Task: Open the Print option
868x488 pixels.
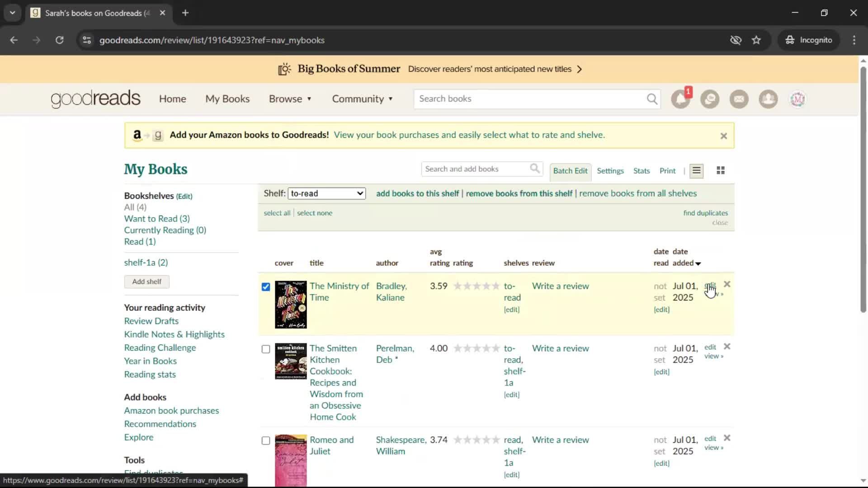Action: tap(667, 171)
